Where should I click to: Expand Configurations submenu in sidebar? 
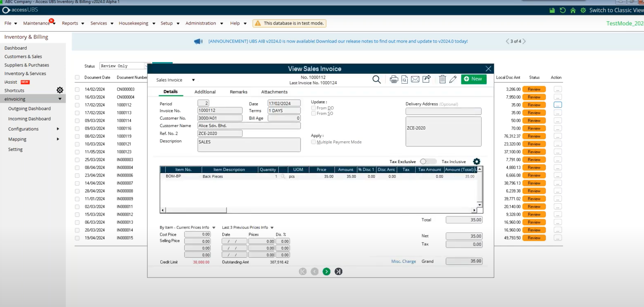point(58,129)
